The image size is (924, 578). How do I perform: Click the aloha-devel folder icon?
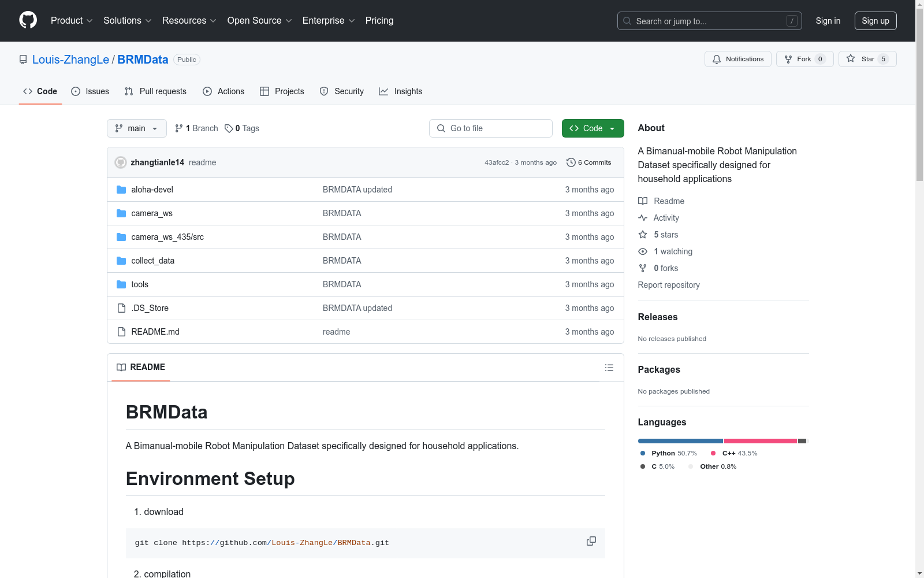pyautogui.click(x=121, y=190)
